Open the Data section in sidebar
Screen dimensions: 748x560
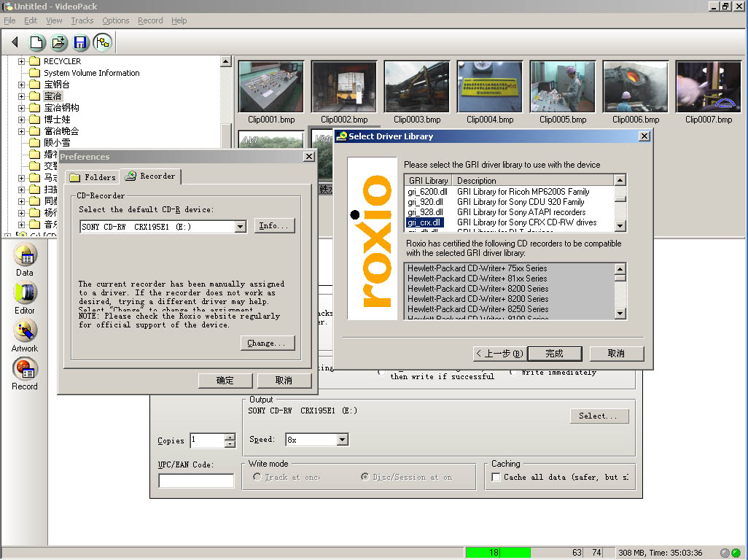[x=24, y=260]
